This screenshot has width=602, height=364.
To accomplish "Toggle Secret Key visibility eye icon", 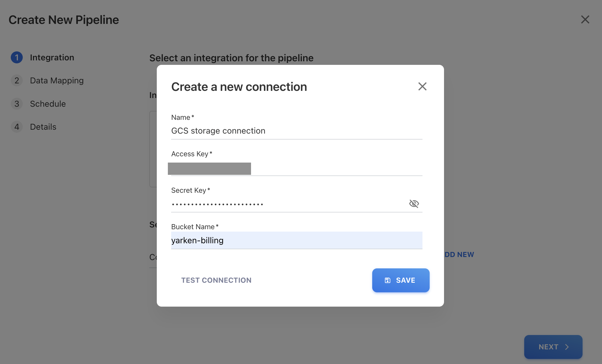I will pos(414,204).
